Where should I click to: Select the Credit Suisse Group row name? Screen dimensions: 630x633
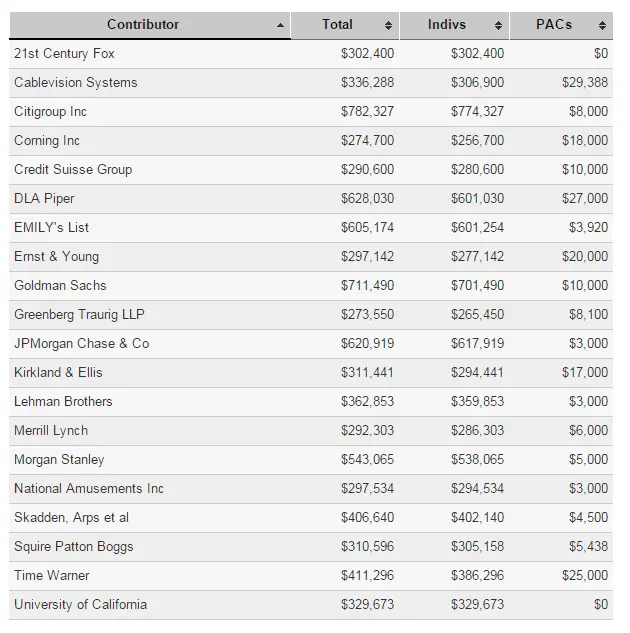point(73,169)
